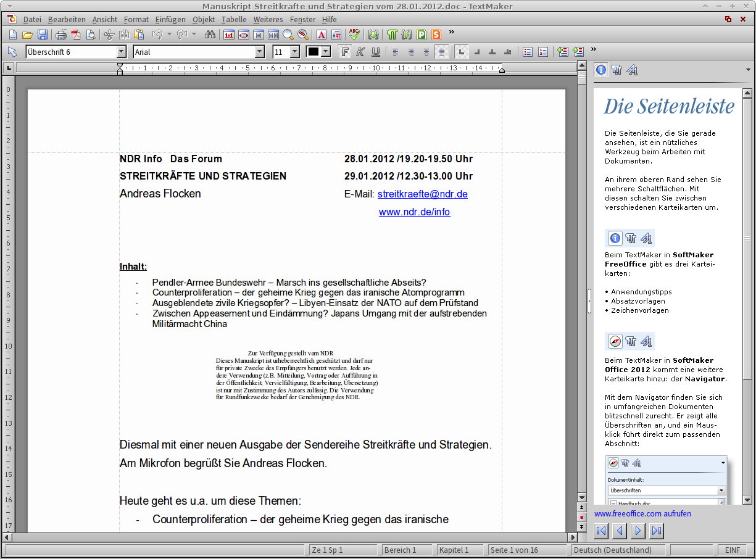Viewport: 756px width, 559px height.
Task: Open the zoom percentage tool
Action: click(303, 35)
